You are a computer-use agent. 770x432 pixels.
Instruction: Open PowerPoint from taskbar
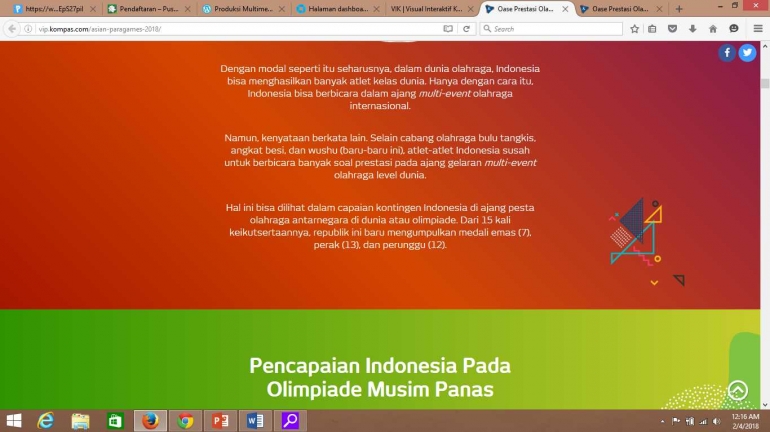220,421
